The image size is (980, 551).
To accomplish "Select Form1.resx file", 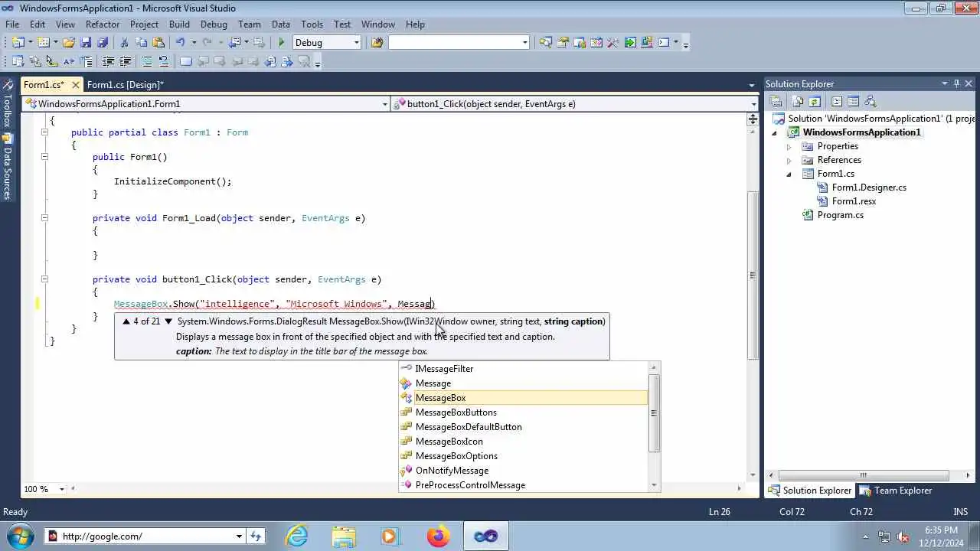I will tap(854, 201).
